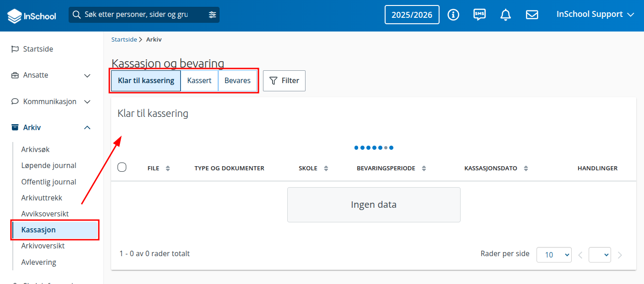Toggle the select-all rows checkbox
The height and width of the screenshot is (284, 644).
[x=122, y=167]
